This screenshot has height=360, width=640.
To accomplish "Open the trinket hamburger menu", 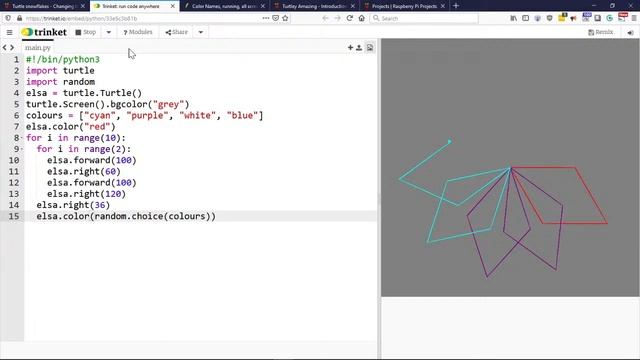I will coord(9,32).
